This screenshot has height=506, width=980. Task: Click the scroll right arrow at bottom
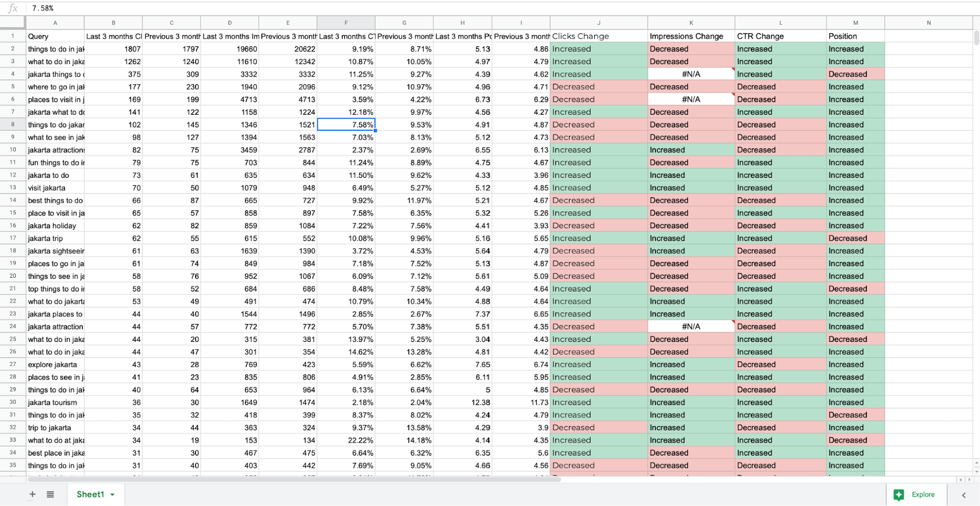[x=969, y=479]
